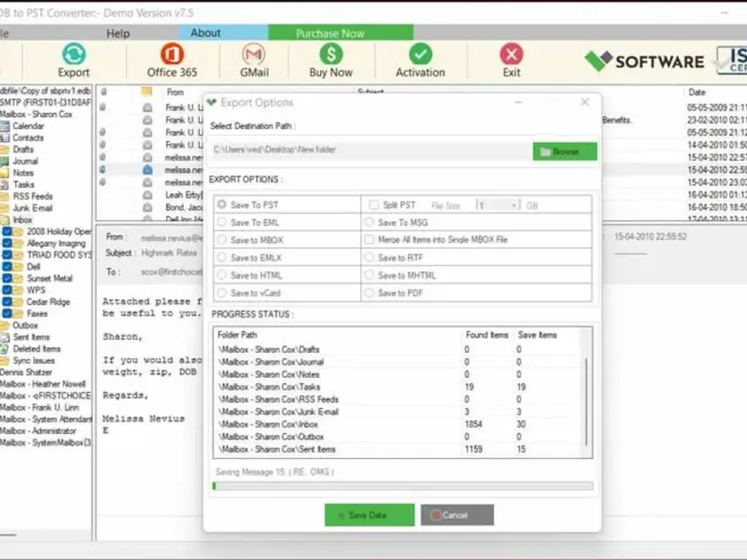747x560 pixels.
Task: Click the envelope icon of Bond email row
Action: pos(148,207)
